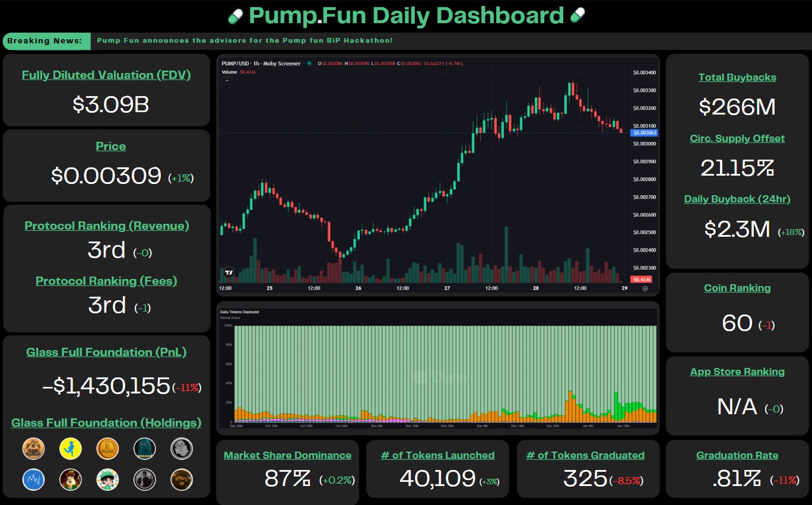Open the App Store Ranking link
Viewport: 812px width, 505px height.
(737, 372)
